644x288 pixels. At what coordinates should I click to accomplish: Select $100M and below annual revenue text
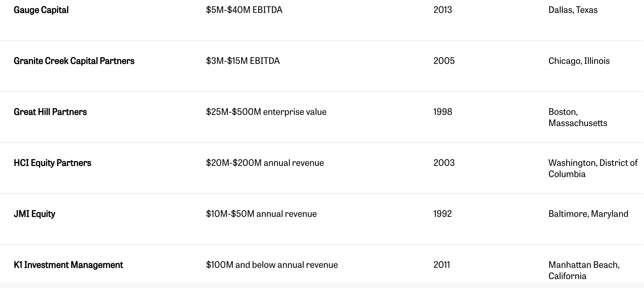[x=272, y=265]
